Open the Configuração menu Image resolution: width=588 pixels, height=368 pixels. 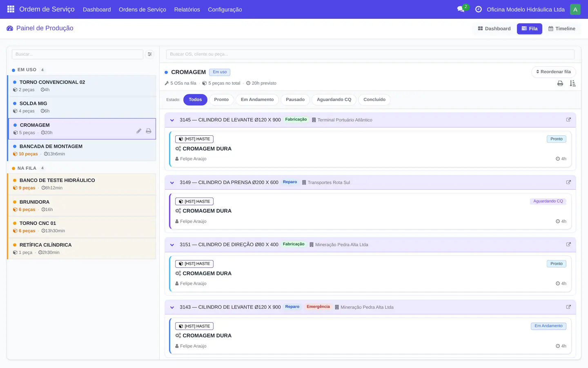point(225,9)
